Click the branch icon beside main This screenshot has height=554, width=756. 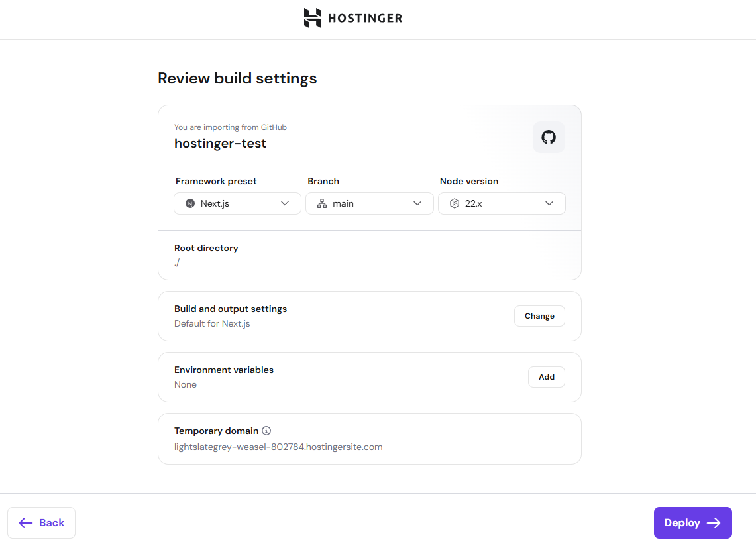(x=322, y=203)
